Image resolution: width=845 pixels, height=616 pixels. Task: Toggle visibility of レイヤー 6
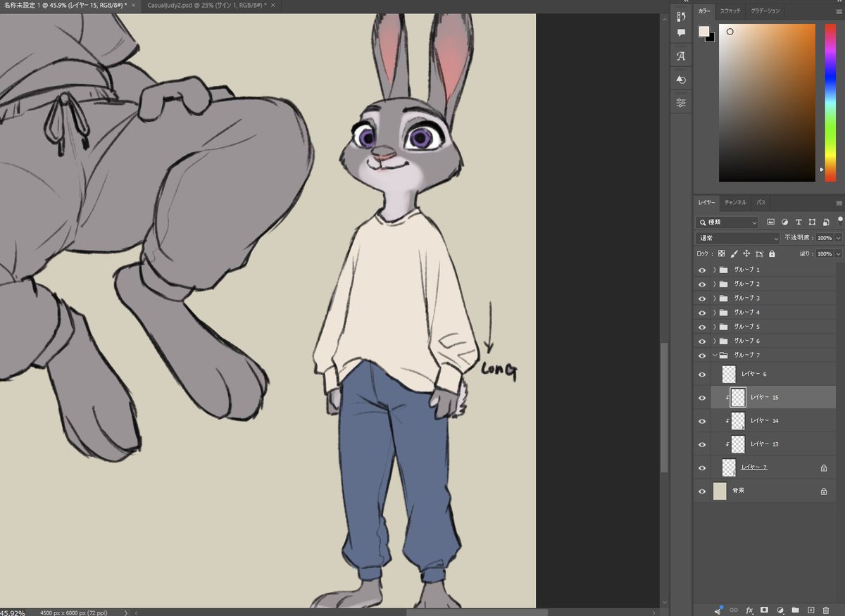pos(701,375)
